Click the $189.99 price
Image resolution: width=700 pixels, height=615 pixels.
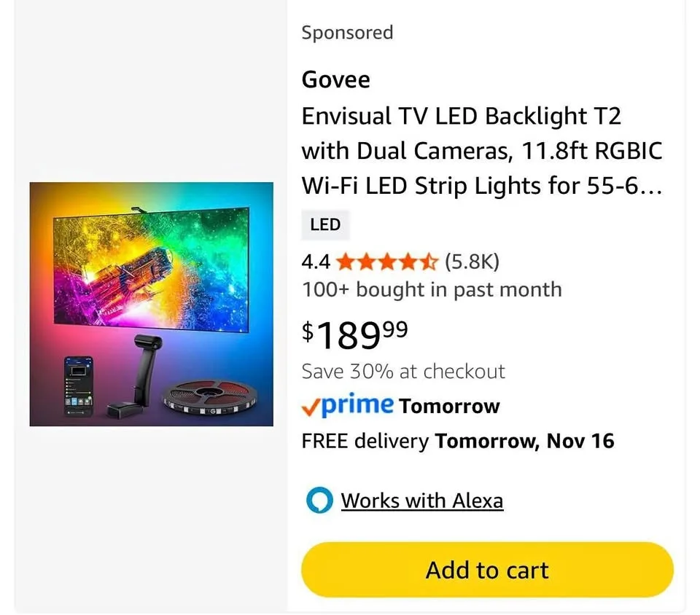pyautogui.click(x=355, y=334)
